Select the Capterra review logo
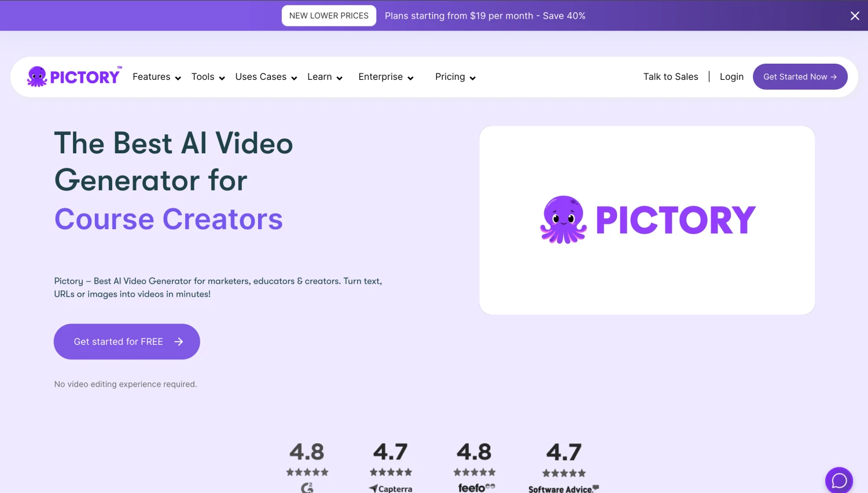 point(391,488)
